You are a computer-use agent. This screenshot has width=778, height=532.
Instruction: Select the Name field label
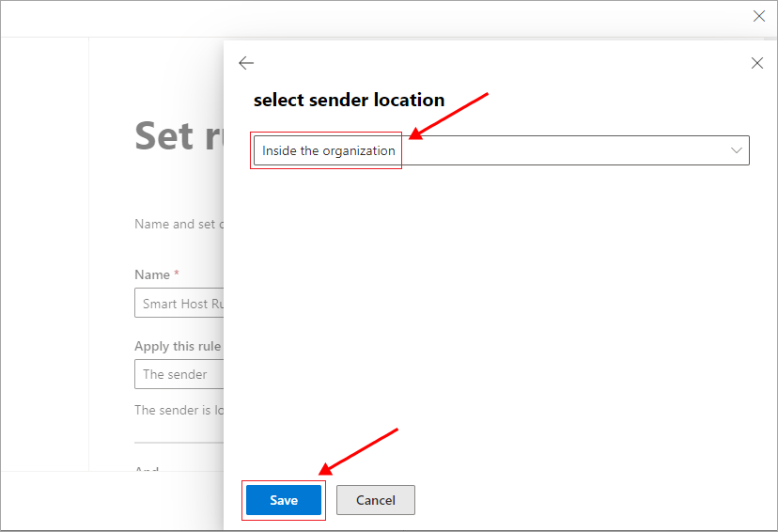(151, 274)
